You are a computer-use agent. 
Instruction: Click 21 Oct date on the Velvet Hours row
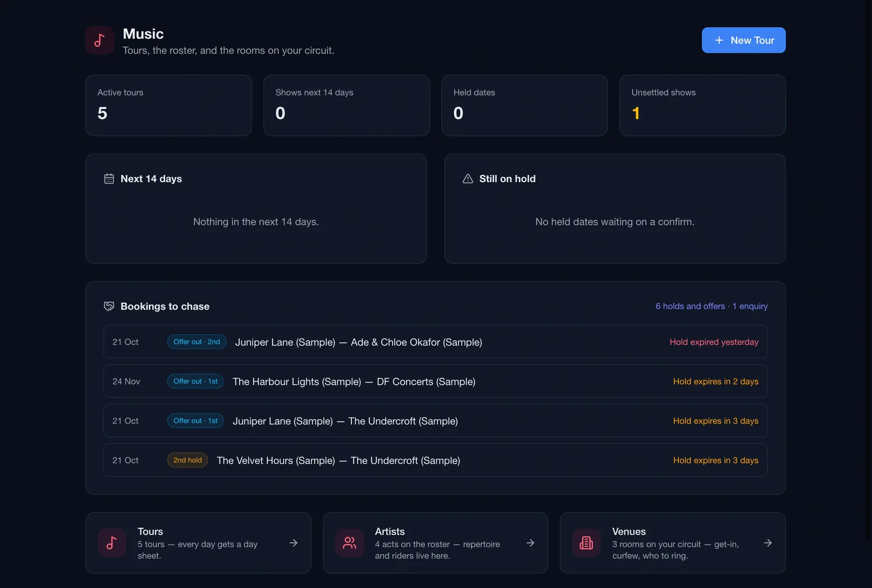click(125, 460)
